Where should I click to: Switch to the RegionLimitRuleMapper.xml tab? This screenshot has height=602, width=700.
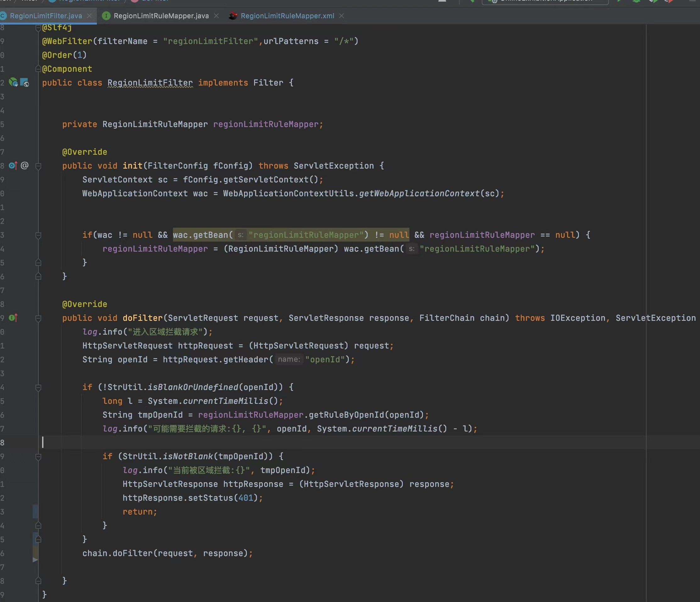tap(287, 15)
